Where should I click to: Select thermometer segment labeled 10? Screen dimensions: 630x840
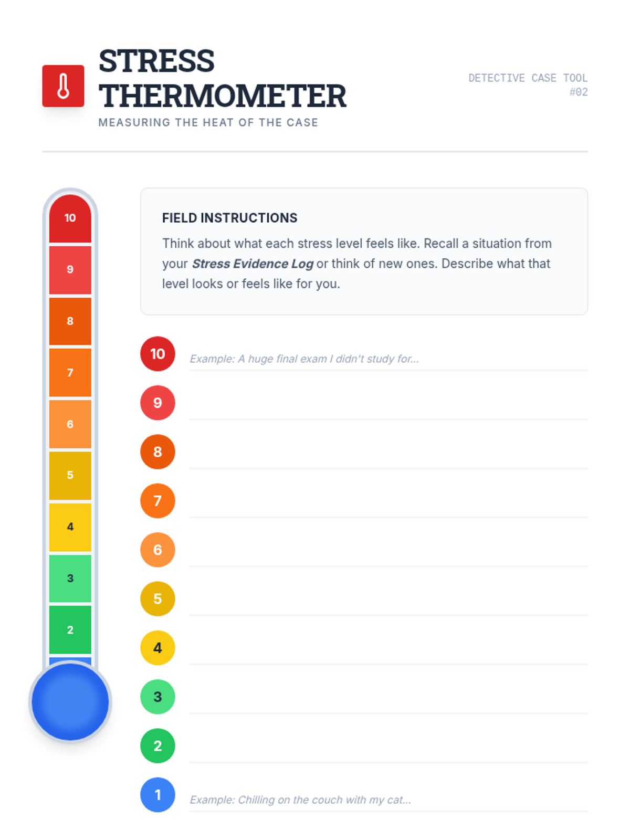(x=70, y=218)
